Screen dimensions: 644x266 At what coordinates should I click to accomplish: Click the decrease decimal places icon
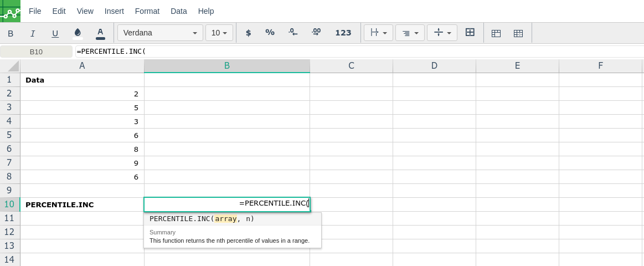click(293, 33)
